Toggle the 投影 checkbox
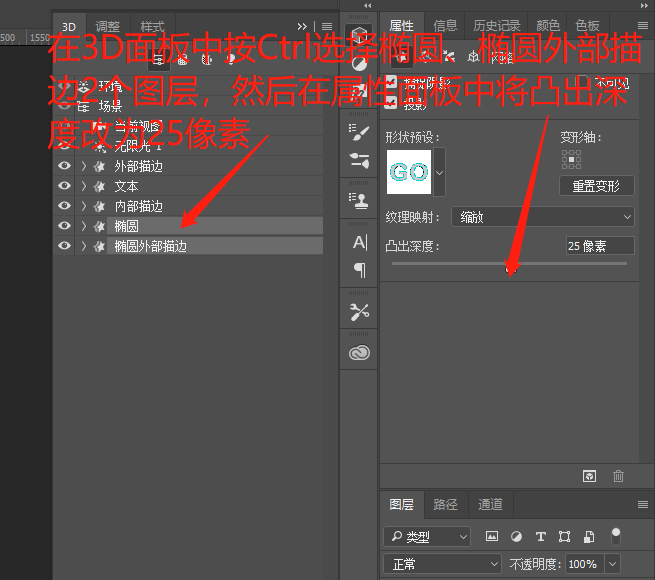The width and height of the screenshot is (655, 580). pyautogui.click(x=391, y=102)
